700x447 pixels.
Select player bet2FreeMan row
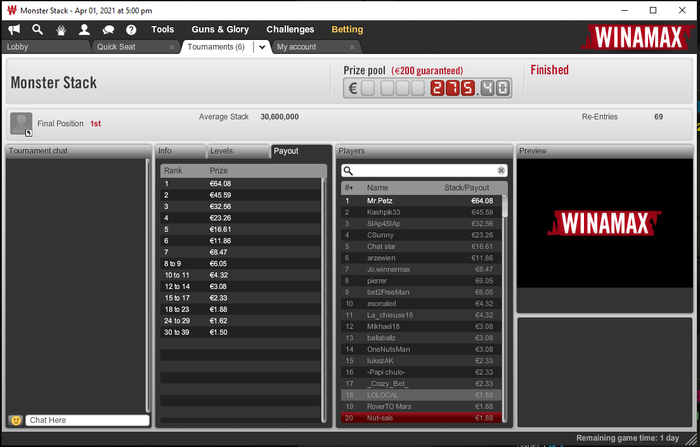[x=421, y=292]
